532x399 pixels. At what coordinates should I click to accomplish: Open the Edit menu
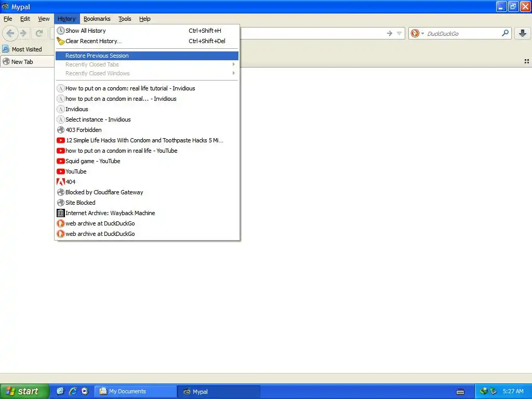pyautogui.click(x=25, y=19)
